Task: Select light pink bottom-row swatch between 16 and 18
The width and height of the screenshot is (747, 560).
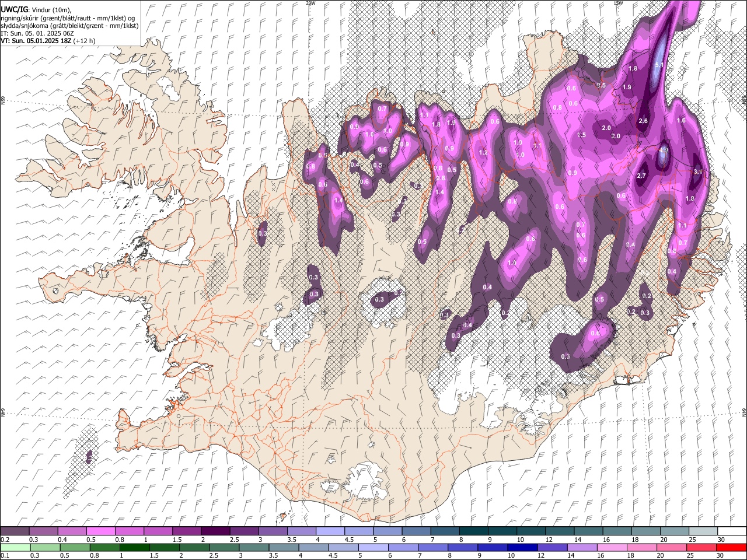Action: click(x=611, y=547)
